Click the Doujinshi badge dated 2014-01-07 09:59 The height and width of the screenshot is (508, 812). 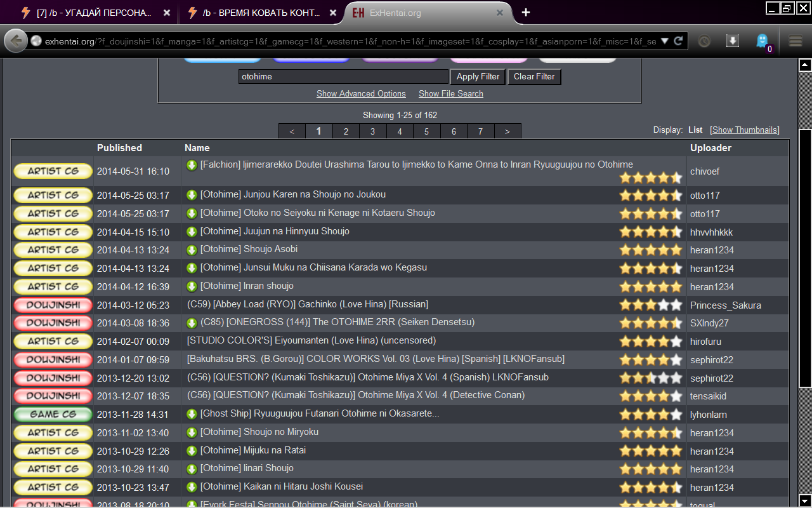(53, 360)
